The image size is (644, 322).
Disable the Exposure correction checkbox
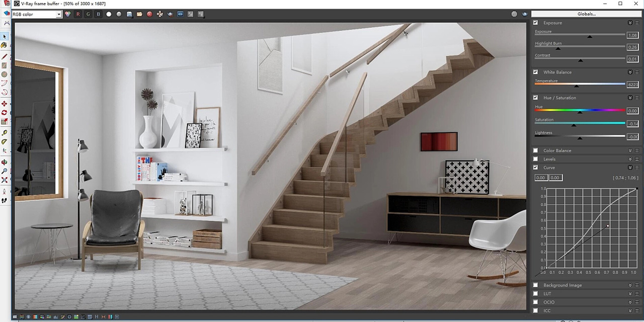[x=535, y=23]
